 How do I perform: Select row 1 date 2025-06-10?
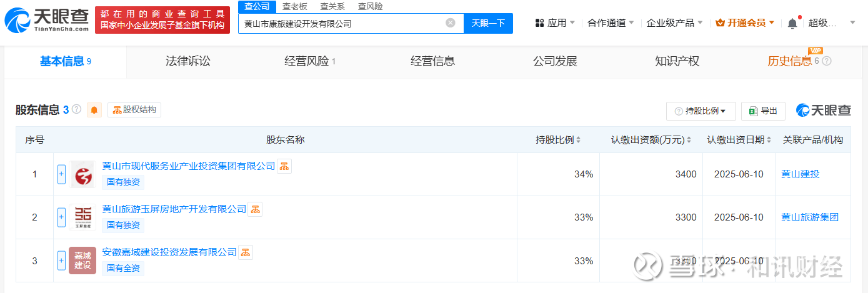point(739,174)
